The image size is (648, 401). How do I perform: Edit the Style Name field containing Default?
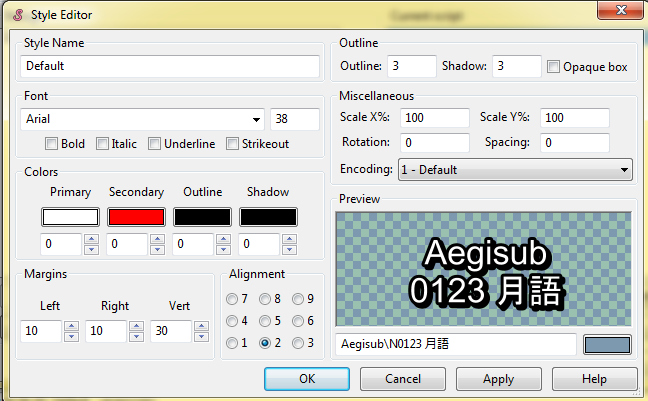click(170, 66)
